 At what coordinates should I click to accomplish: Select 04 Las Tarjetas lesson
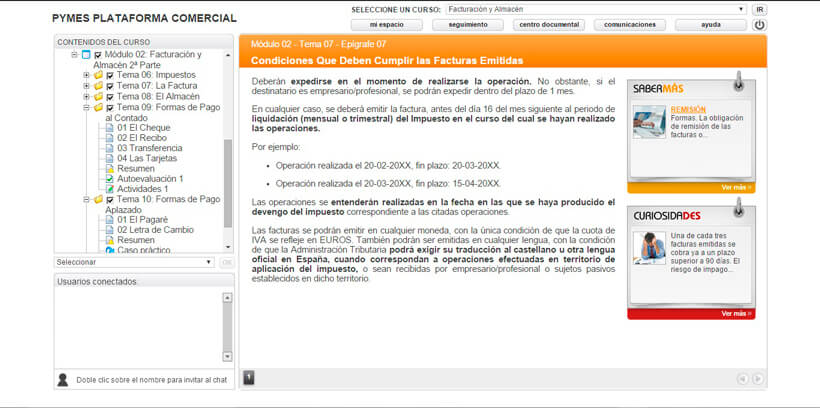pos(147,158)
